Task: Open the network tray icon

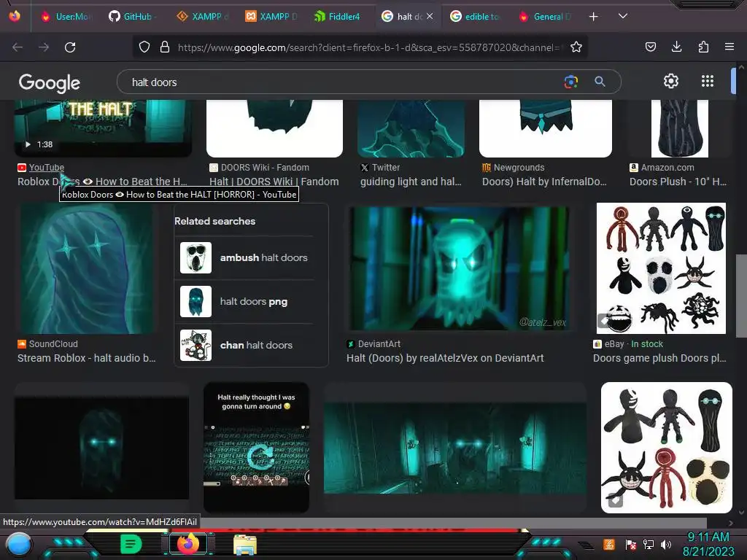Action: coord(649,544)
